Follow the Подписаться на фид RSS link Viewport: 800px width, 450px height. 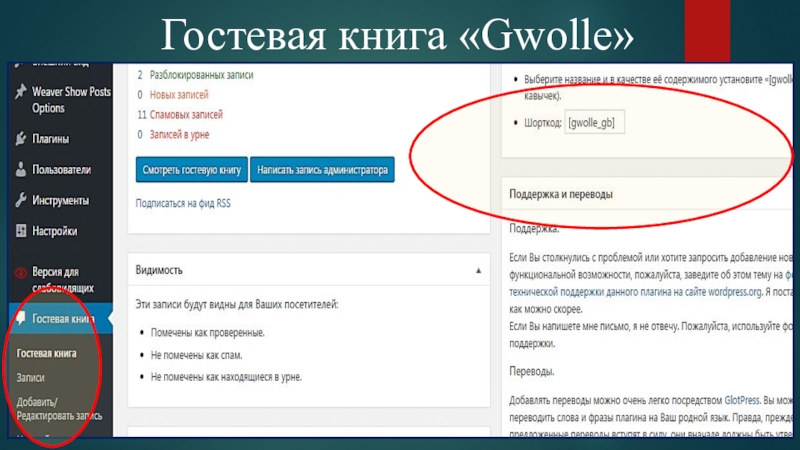click(183, 203)
